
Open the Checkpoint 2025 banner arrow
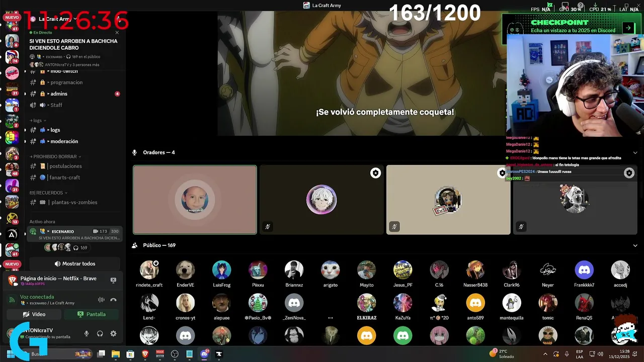coord(628,28)
